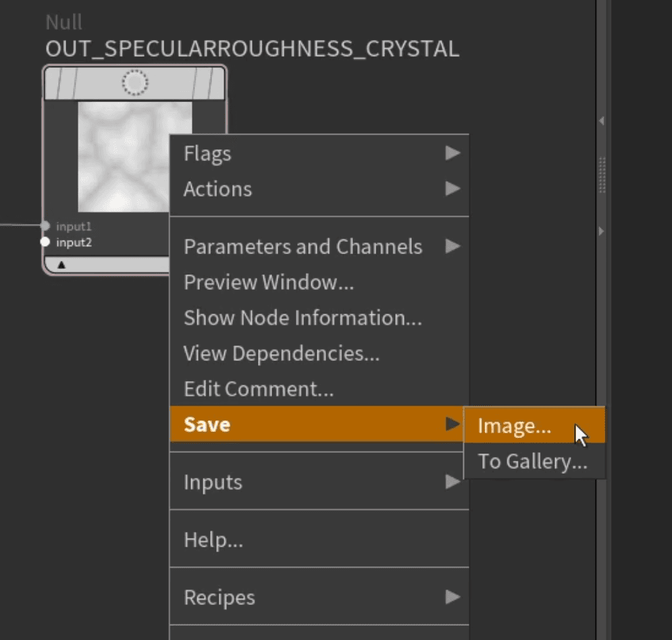Click the dotted circle icon on Null node
The image size is (672, 640).
[134, 83]
